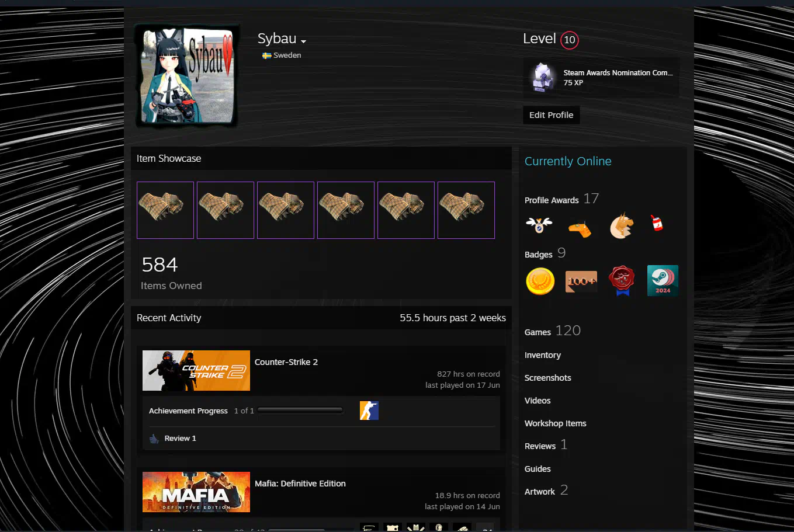The image size is (794, 532).
Task: Open the 100+ games badge
Action: (581, 281)
